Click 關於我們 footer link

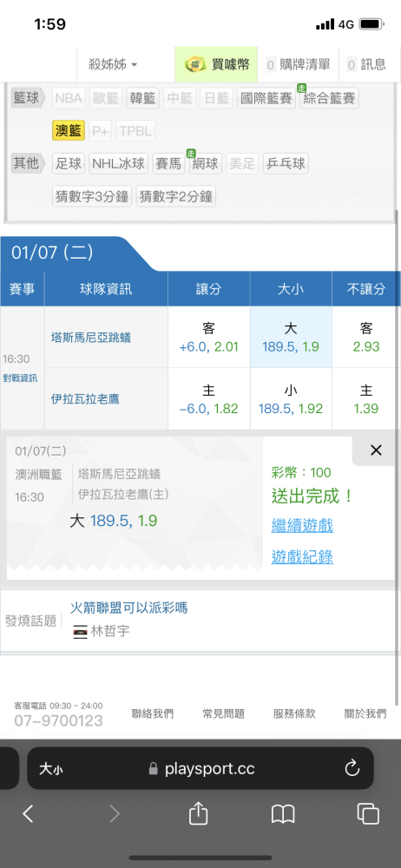(x=365, y=714)
